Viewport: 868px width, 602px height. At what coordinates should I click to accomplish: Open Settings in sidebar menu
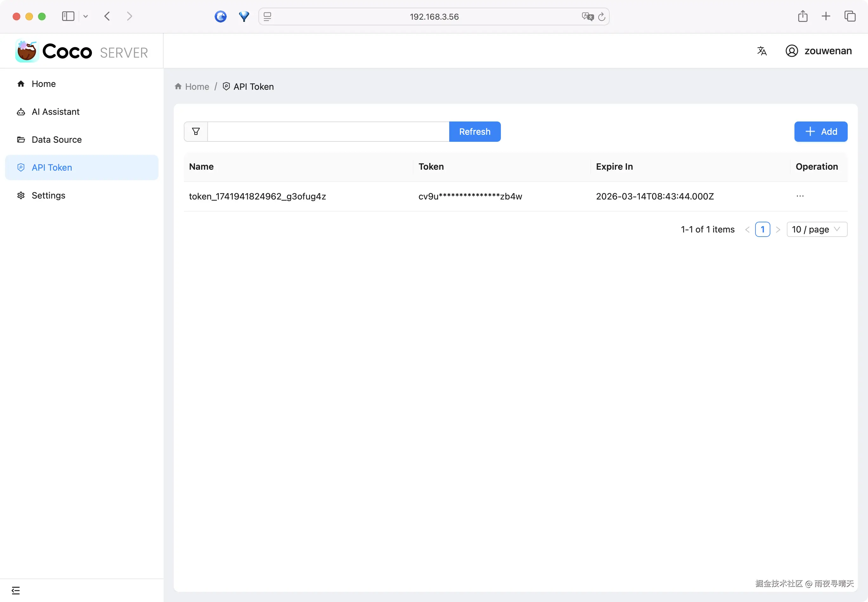click(x=48, y=195)
